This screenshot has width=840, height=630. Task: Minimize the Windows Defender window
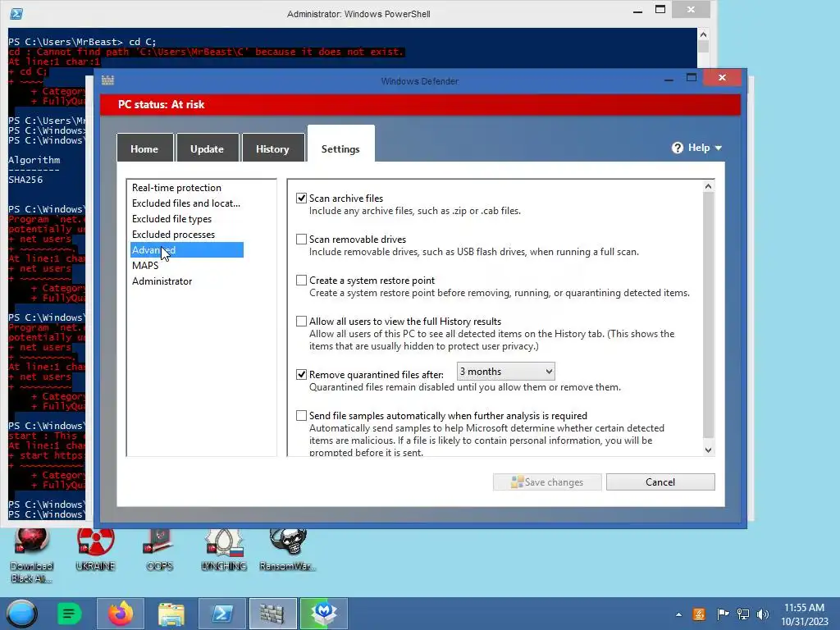pos(669,80)
